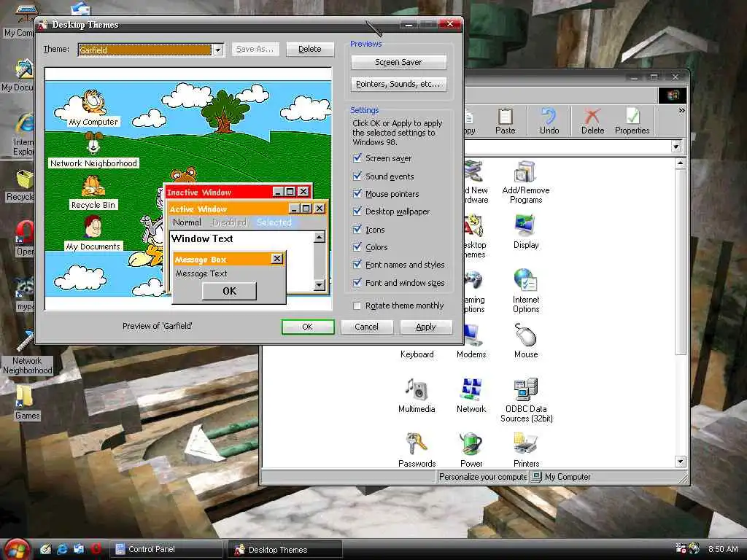Launch Opera from the Quick Launch bar
The image size is (747, 560).
click(96, 549)
